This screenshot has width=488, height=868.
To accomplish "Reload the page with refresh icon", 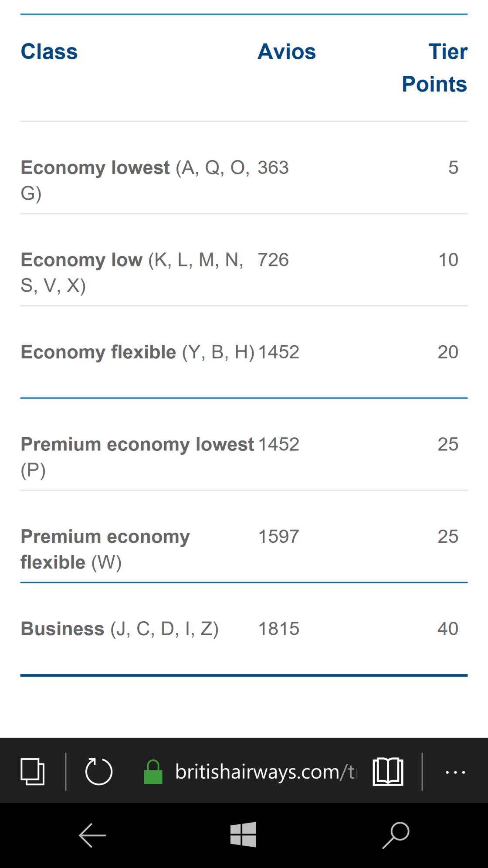I will point(99,772).
